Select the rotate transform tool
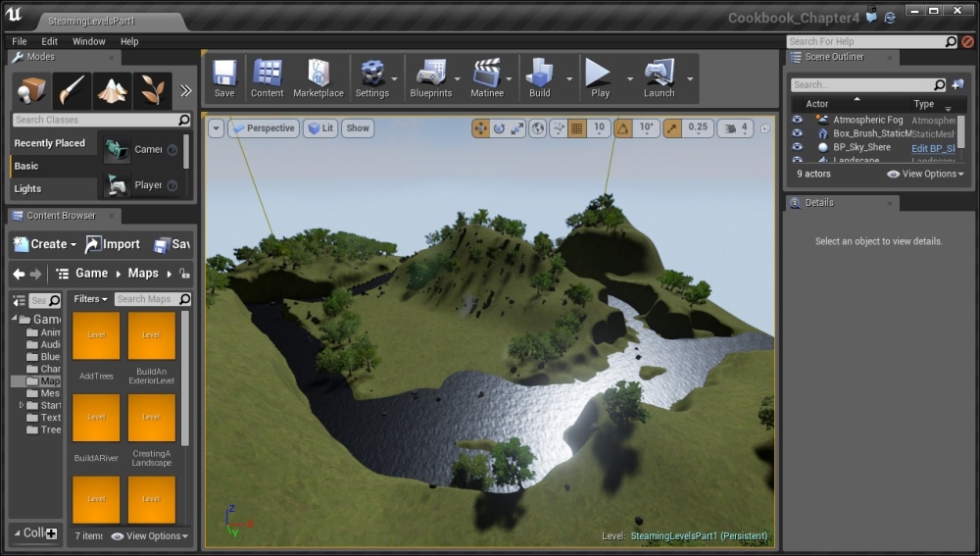The width and height of the screenshot is (980, 556). pyautogui.click(x=499, y=128)
